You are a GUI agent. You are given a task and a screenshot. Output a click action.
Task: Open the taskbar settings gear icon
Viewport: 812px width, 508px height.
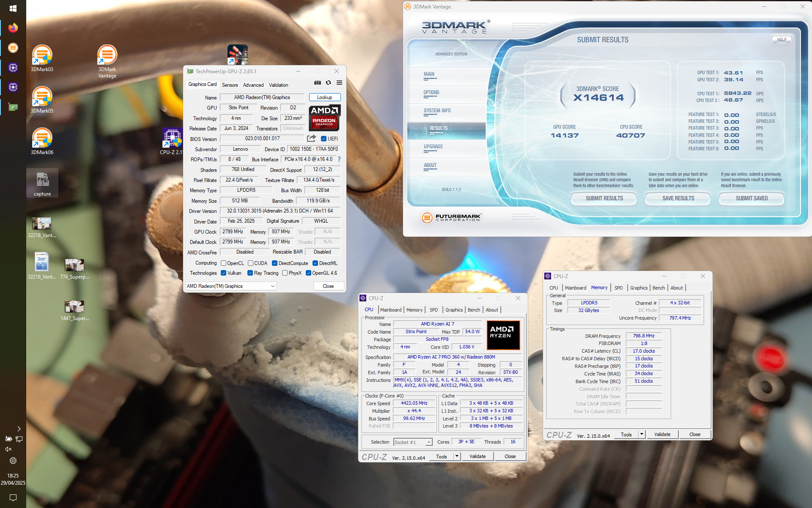click(x=13, y=461)
